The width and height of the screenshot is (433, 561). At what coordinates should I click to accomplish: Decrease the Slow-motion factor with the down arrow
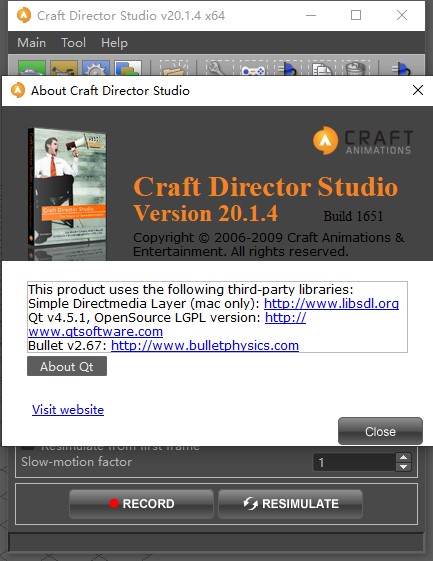click(403, 467)
